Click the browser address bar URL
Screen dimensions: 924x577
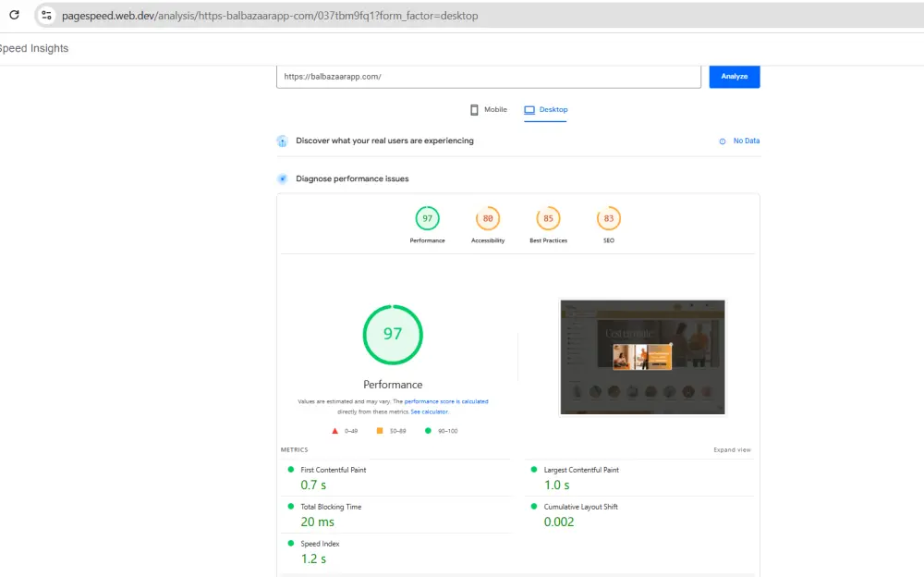click(270, 16)
